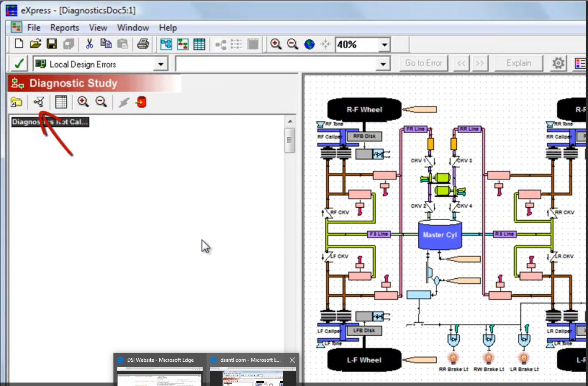Open the Window menu
Viewport: 588px width, 386px height.
[x=133, y=28]
